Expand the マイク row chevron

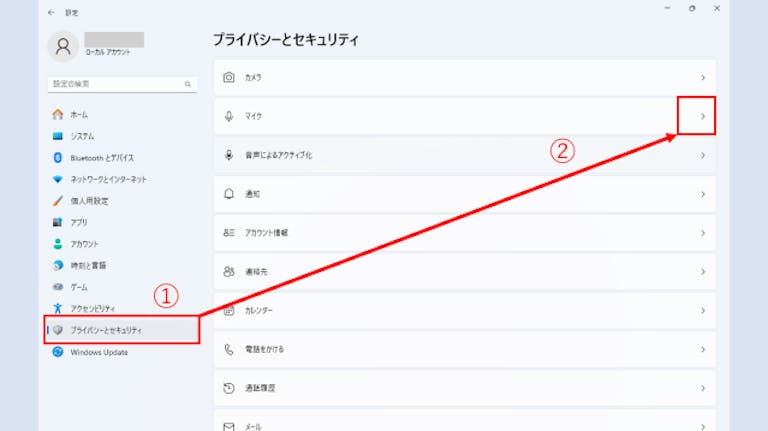703,116
